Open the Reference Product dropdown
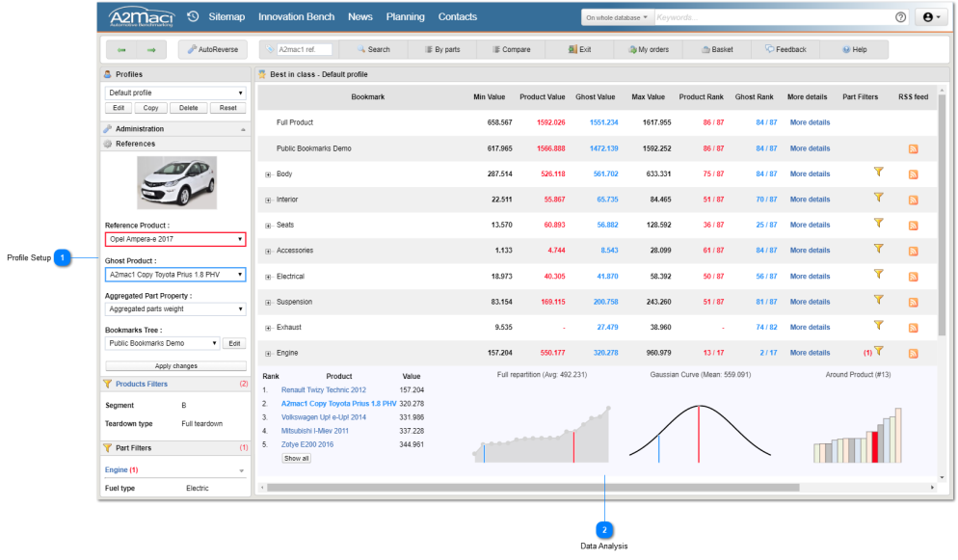Screen dimensions: 958x560 coord(175,239)
